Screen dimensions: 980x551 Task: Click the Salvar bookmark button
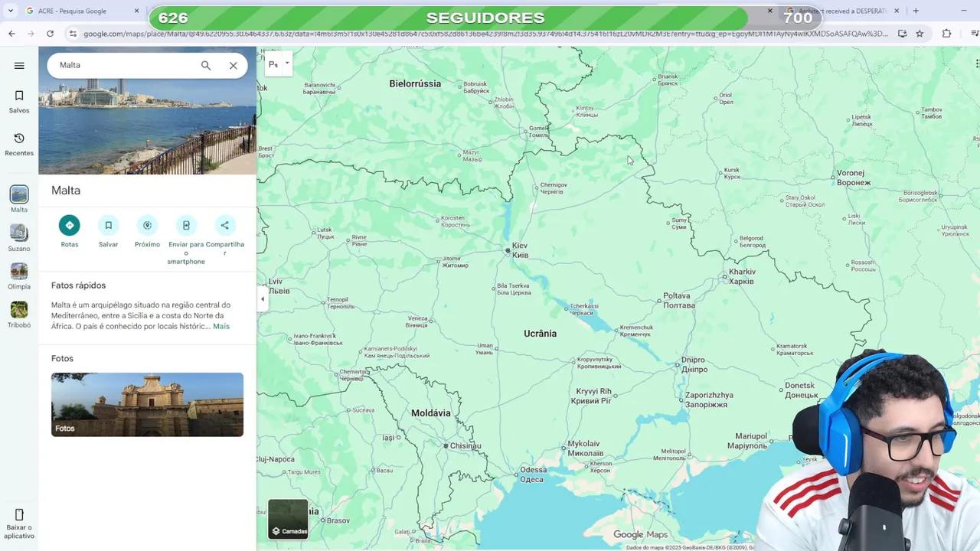(x=109, y=225)
